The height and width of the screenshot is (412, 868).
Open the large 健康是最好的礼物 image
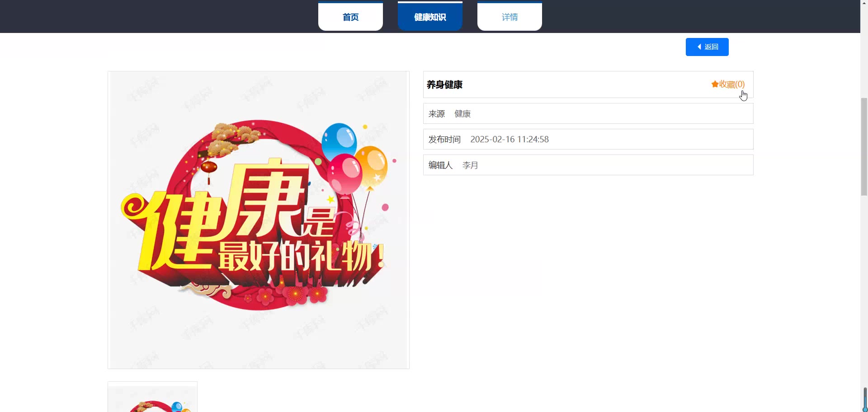tap(259, 220)
